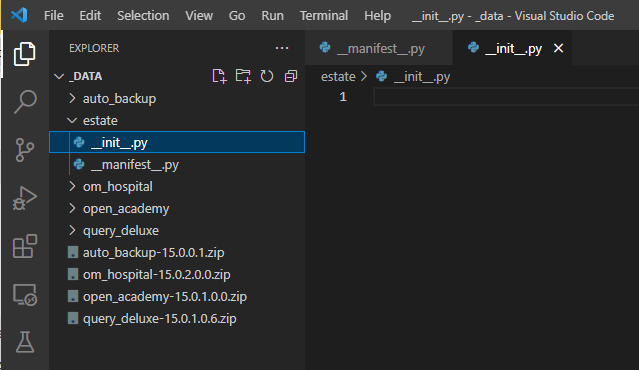Image resolution: width=639 pixels, height=370 pixels.
Task: Open Remote Explorer view
Action: pos(25,295)
